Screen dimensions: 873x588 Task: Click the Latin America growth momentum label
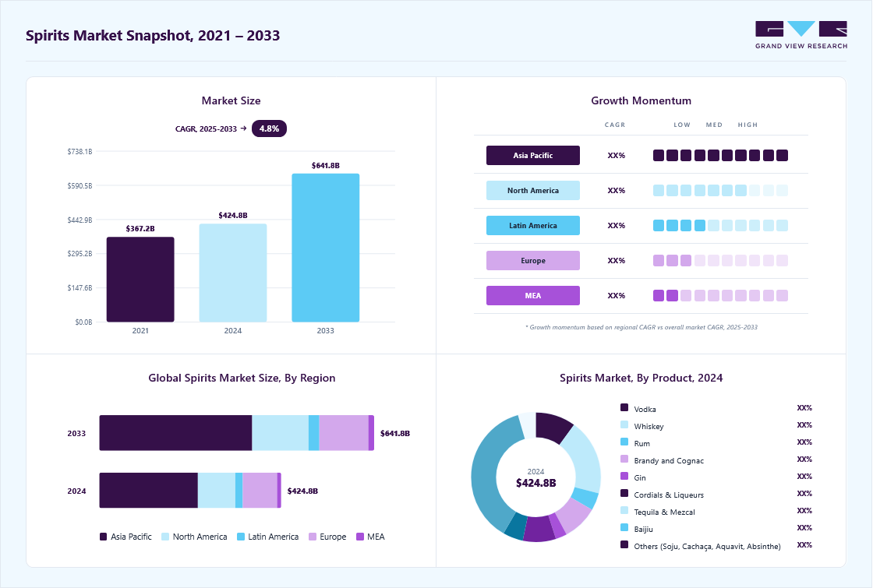click(533, 225)
